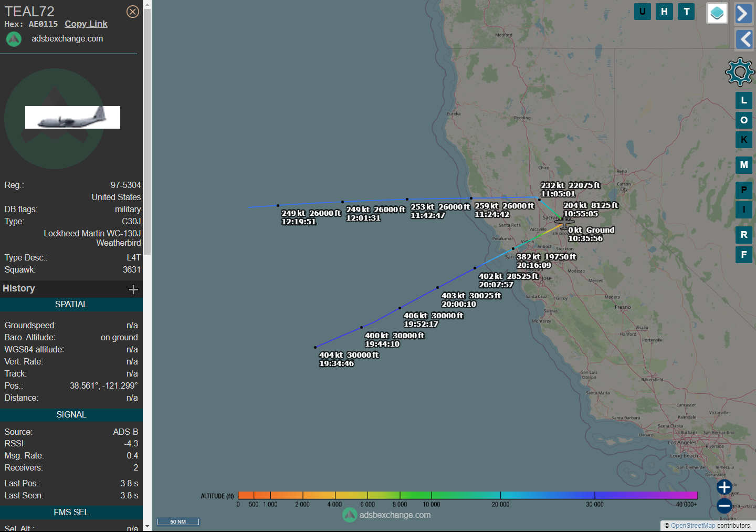
Task: Expand the History section plus icon
Action: tap(133, 289)
